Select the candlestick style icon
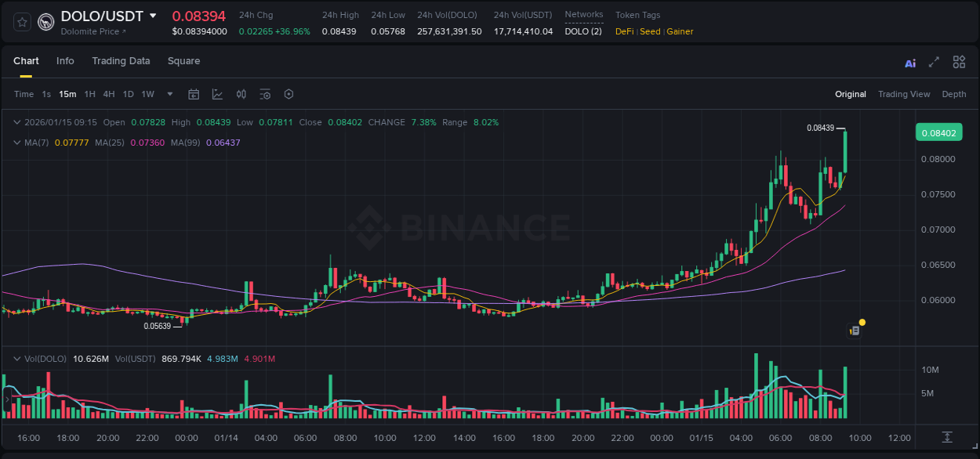Image resolution: width=980 pixels, height=459 pixels. (x=241, y=94)
